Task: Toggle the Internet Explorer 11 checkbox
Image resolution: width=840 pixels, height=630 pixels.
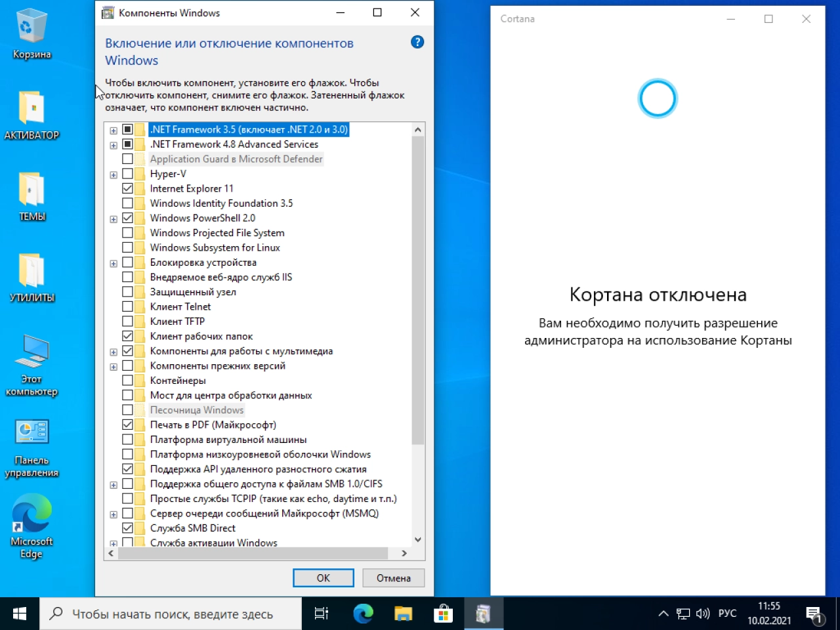Action: tap(128, 188)
